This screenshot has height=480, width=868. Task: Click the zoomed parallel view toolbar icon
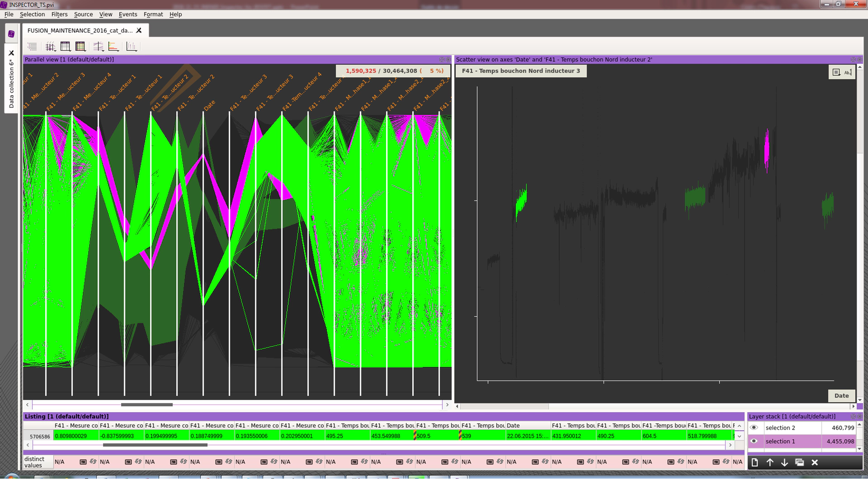(98, 47)
